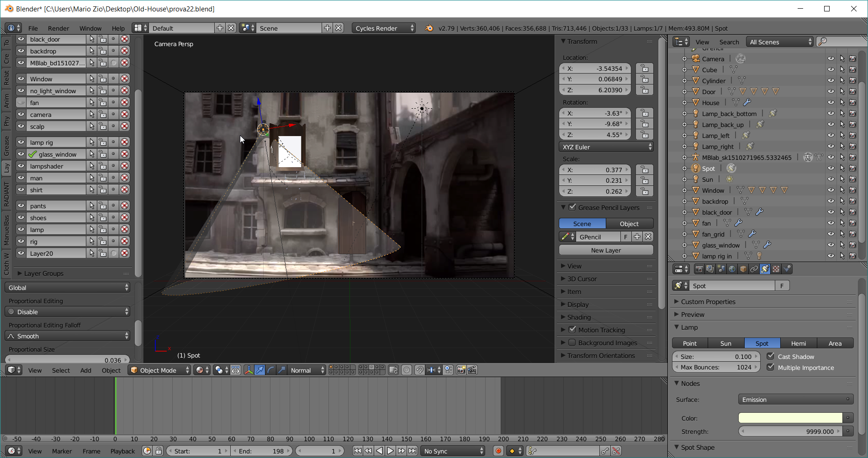The width and height of the screenshot is (868, 458).
Task: Expand the 3D Cursor panel
Action: pos(581,279)
